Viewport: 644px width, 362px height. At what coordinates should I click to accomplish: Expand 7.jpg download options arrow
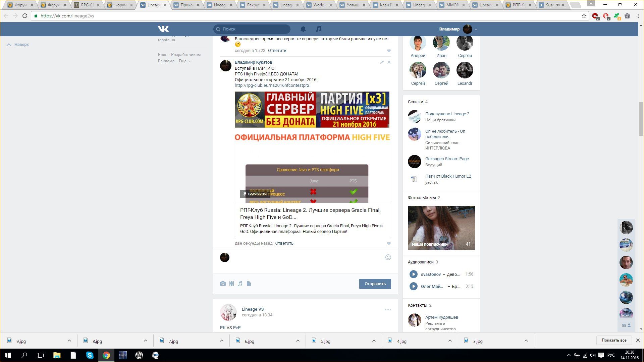222,341
